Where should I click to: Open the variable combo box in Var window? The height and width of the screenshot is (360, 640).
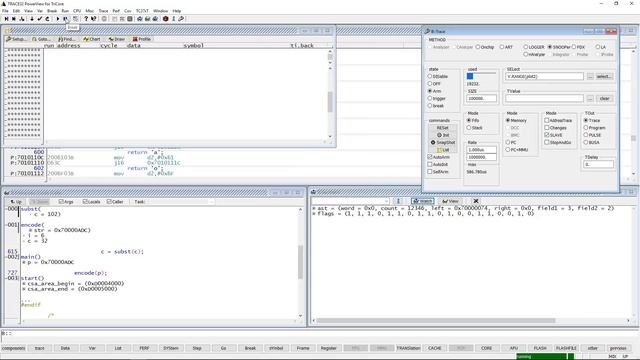pyautogui.click(x=386, y=201)
